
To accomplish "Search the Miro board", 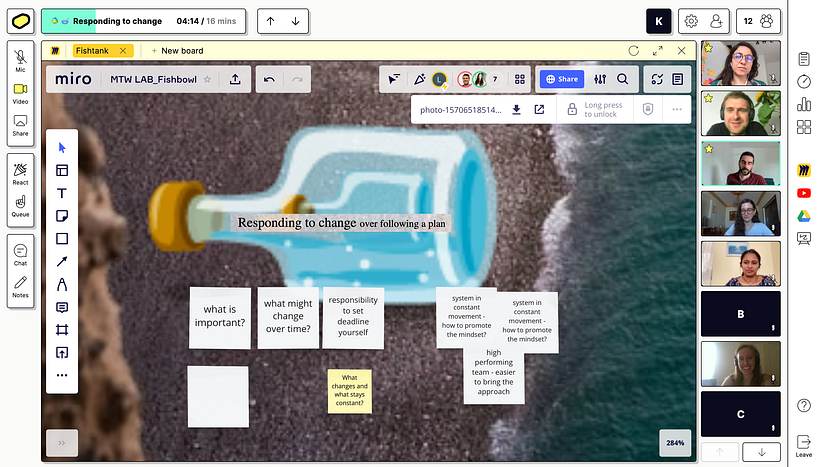I will pos(622,79).
